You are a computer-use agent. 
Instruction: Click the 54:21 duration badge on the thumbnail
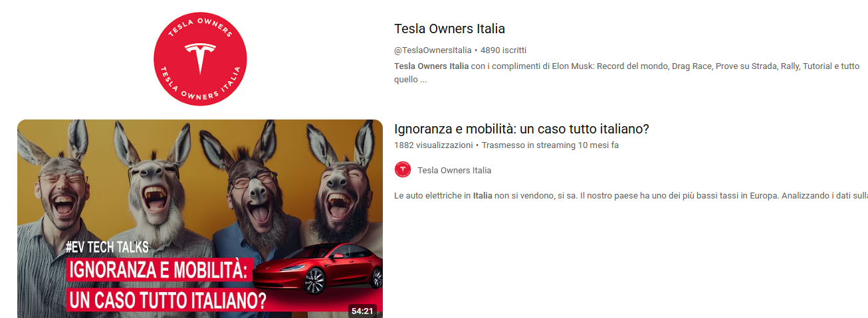point(363,310)
